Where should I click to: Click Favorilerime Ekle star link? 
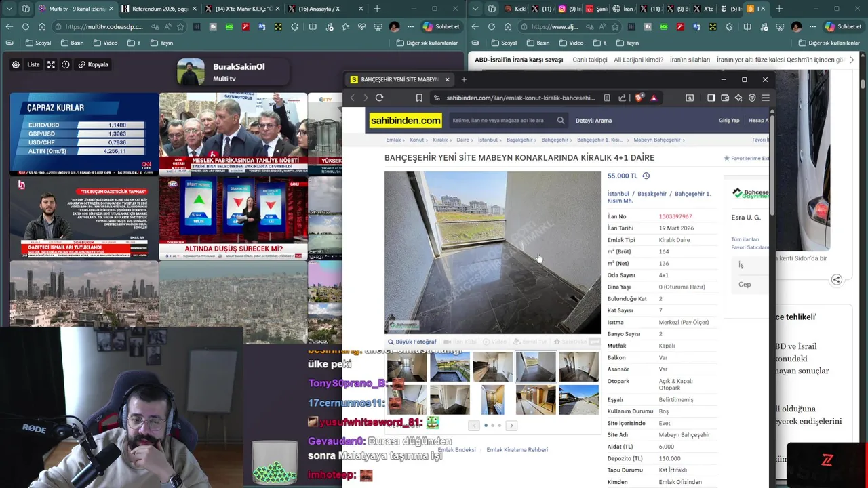[x=746, y=159]
